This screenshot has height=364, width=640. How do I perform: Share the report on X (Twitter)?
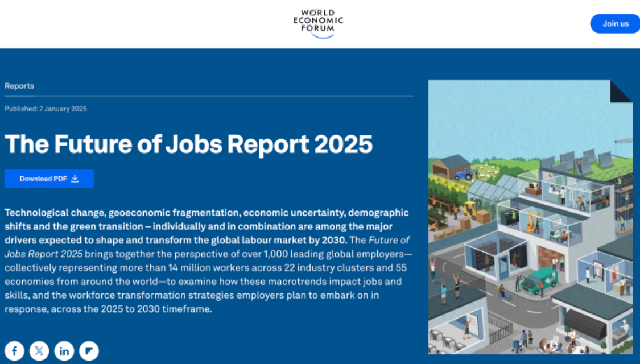point(39,351)
